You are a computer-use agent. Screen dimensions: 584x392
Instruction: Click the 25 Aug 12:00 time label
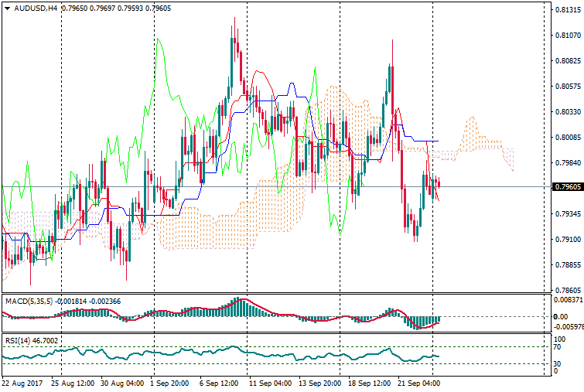point(73,383)
